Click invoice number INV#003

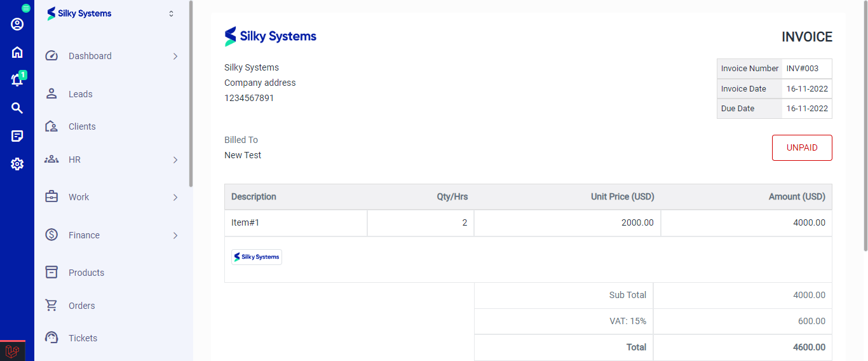click(803, 69)
